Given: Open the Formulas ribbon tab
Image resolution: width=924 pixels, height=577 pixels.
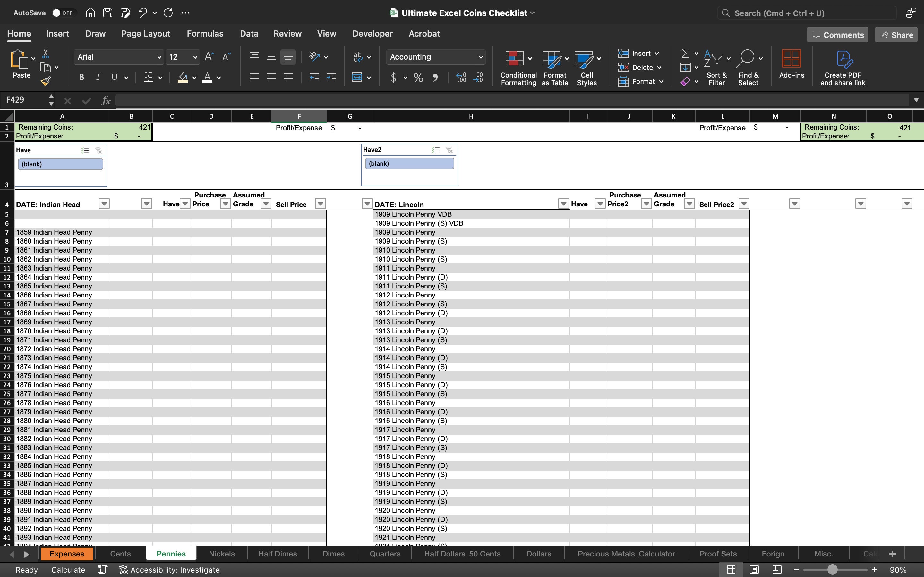Looking at the screenshot, I should (x=205, y=34).
